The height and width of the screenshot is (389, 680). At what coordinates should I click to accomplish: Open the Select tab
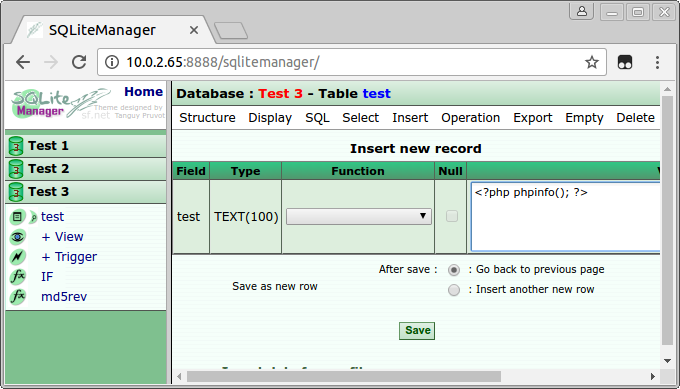click(x=360, y=118)
